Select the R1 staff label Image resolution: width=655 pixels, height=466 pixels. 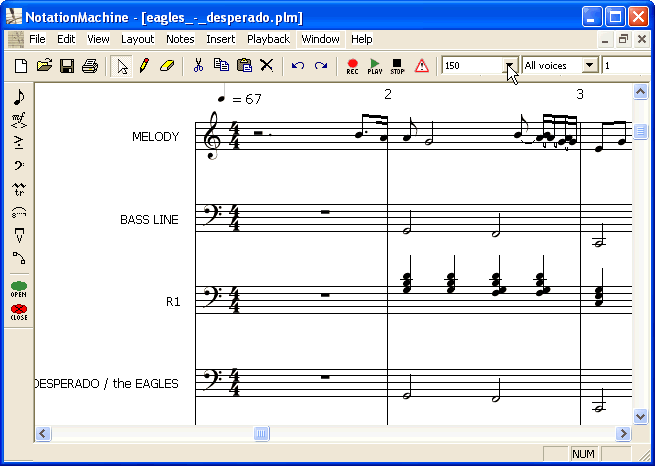[173, 302]
